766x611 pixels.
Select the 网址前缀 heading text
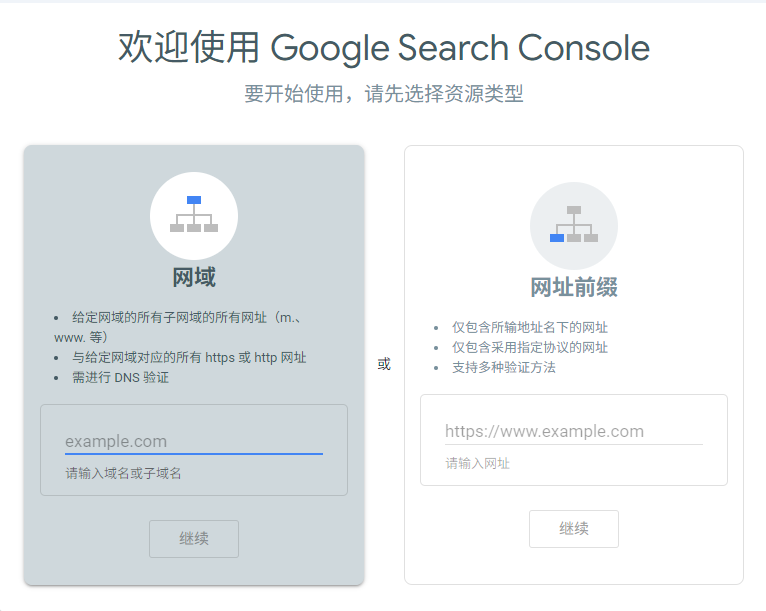click(573, 288)
